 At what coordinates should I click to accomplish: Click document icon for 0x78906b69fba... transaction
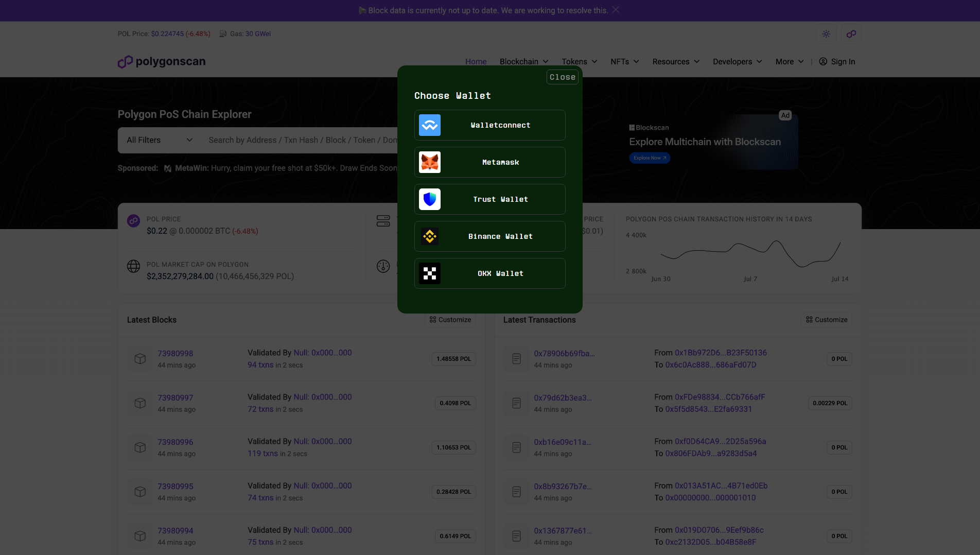516,359
